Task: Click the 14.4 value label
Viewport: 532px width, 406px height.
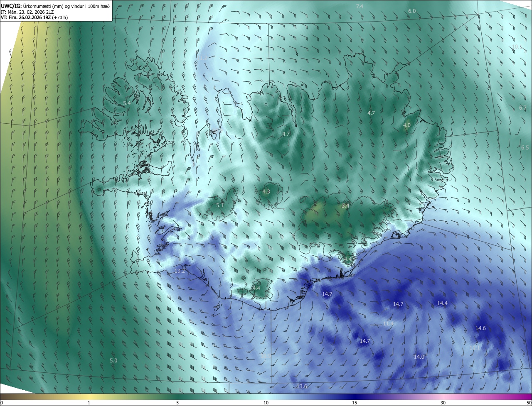Action: pyautogui.click(x=442, y=303)
